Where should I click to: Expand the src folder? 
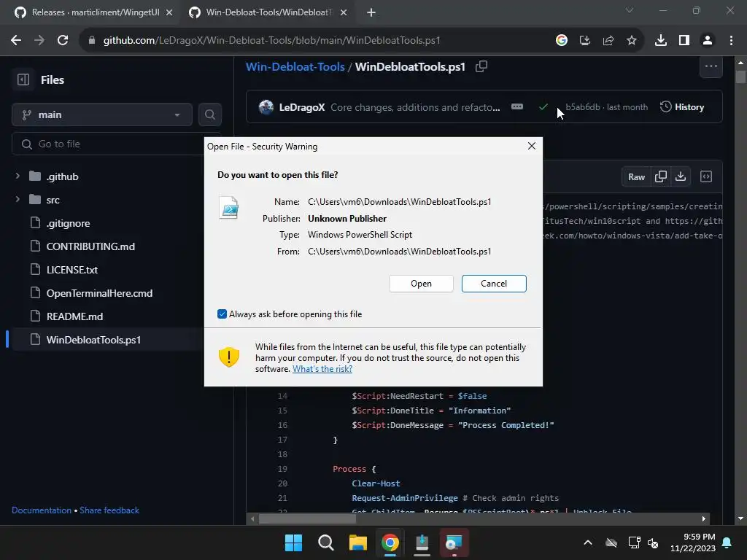(18, 200)
